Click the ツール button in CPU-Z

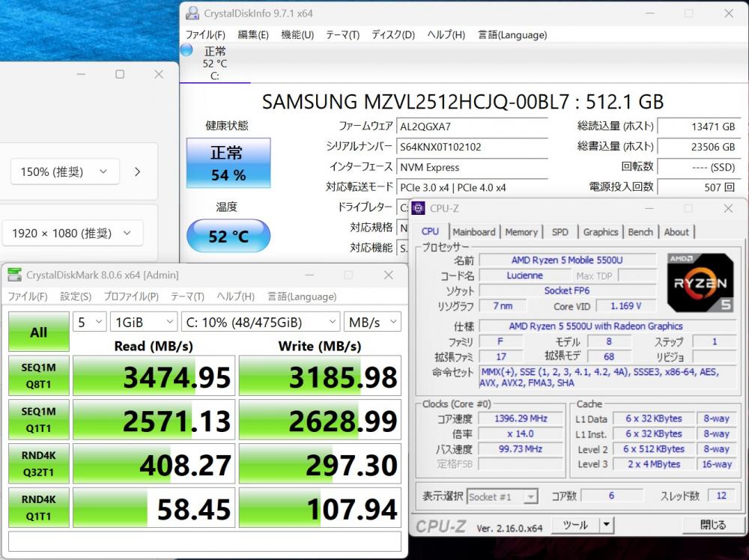(x=575, y=525)
